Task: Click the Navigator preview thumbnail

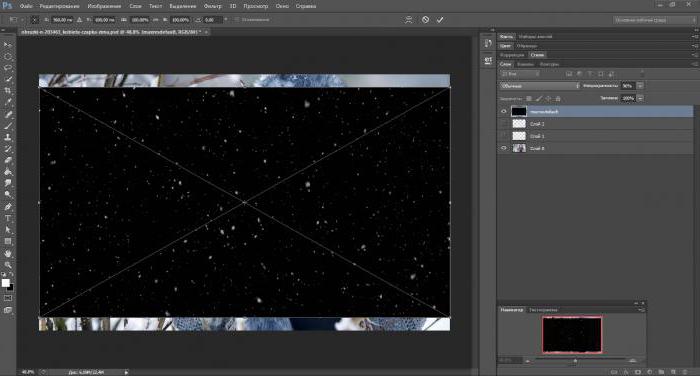Action: [572, 334]
